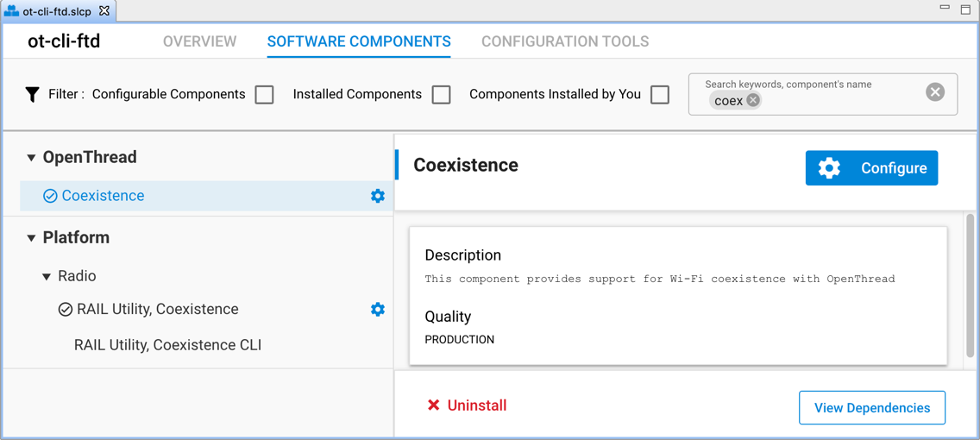Open the Configuration Tools tab
The image size is (980, 440).
pos(564,41)
